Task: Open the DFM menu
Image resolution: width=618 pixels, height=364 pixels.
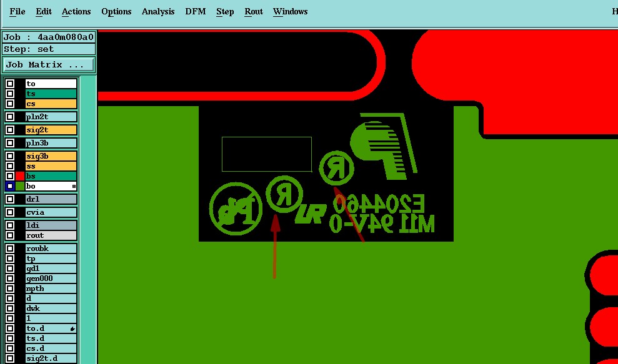Action: click(x=196, y=11)
